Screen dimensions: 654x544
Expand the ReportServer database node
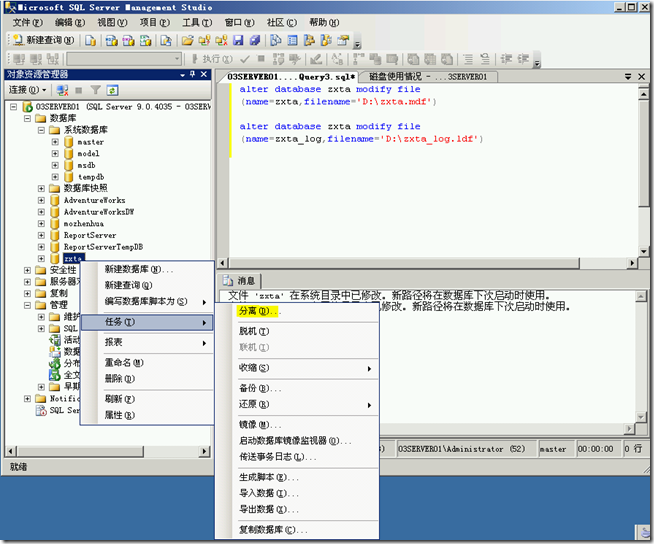41,235
